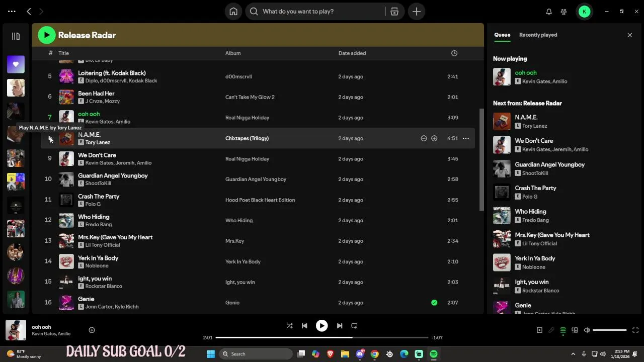
Task: Open Chixtapes (Trilogy) album link
Action: pyautogui.click(x=247, y=138)
